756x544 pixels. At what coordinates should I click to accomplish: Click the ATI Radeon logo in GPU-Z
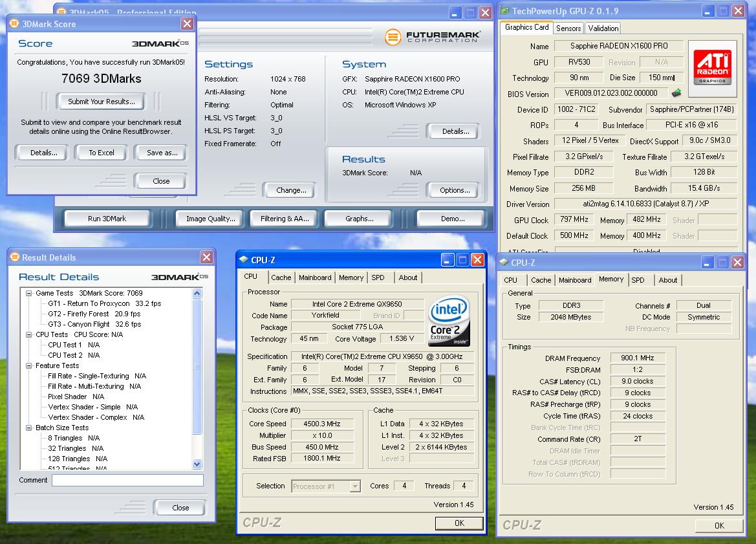tap(713, 68)
